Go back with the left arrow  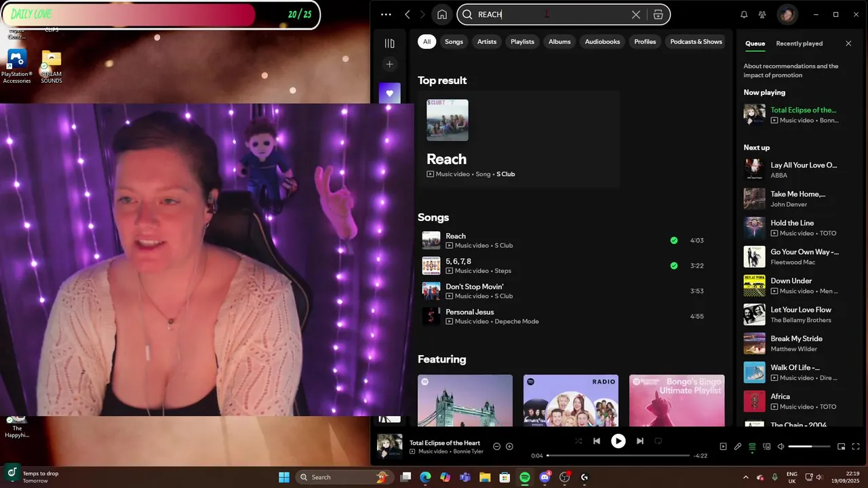(x=407, y=14)
